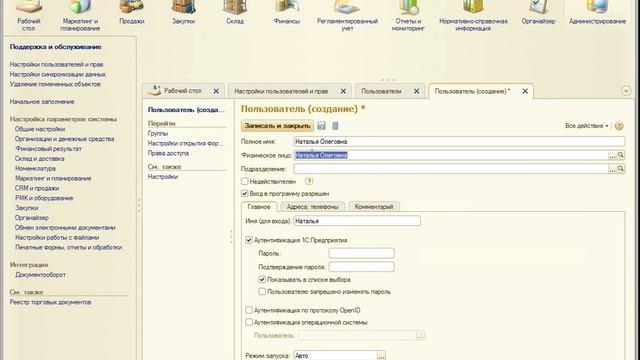Close the Пользователь (создание) tab
The width and height of the screenshot is (640, 360).
tap(525, 91)
